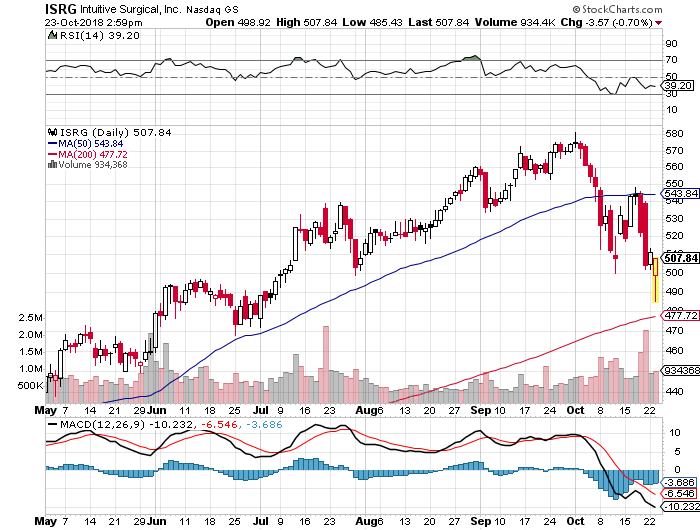Click the red -6.546 value in MACD legend
700x530 pixels.
point(219,424)
